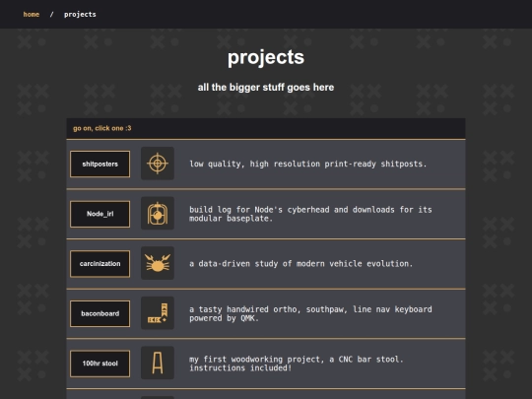Click the 'go on, click one :3' header

[x=102, y=128]
